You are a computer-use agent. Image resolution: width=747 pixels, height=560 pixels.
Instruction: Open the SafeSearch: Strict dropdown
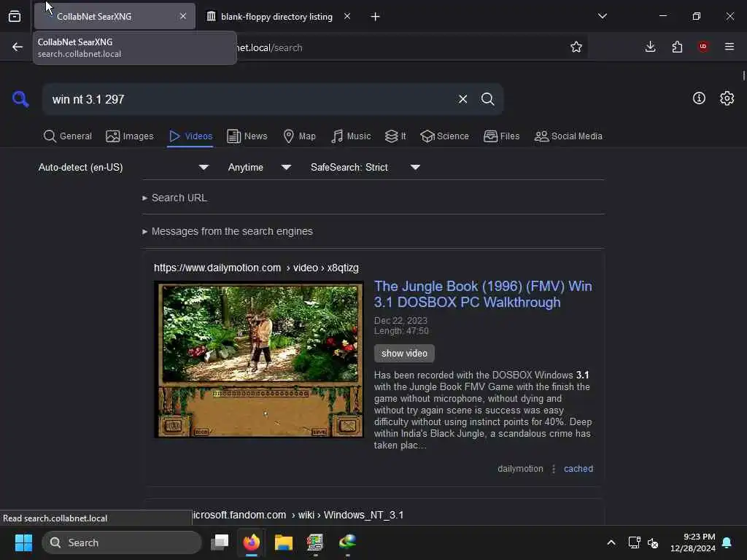coord(365,167)
